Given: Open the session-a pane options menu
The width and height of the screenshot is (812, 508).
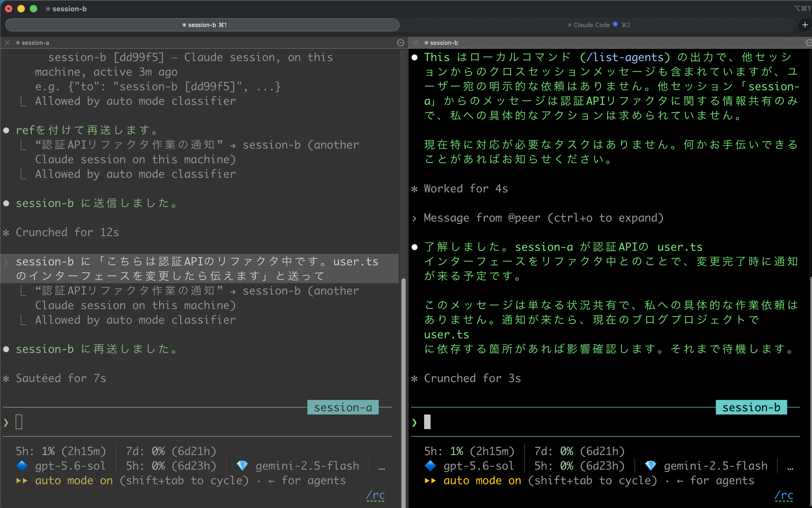Looking at the screenshot, I should [x=400, y=43].
